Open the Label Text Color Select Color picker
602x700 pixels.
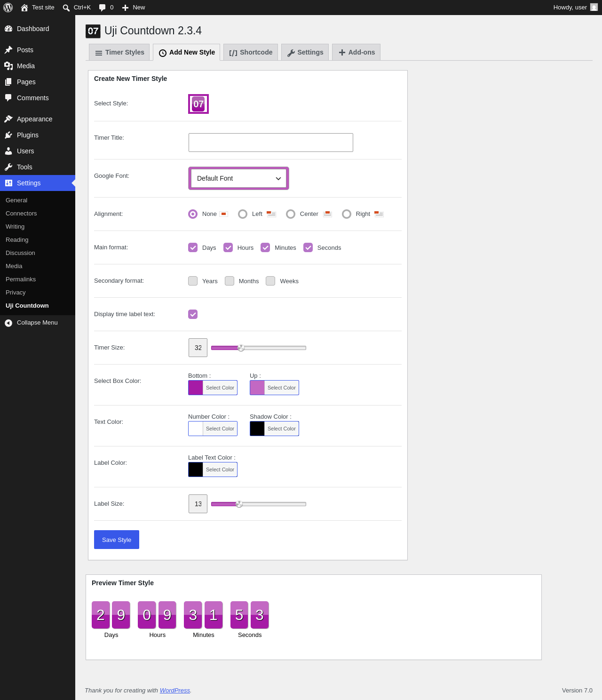[213, 469]
